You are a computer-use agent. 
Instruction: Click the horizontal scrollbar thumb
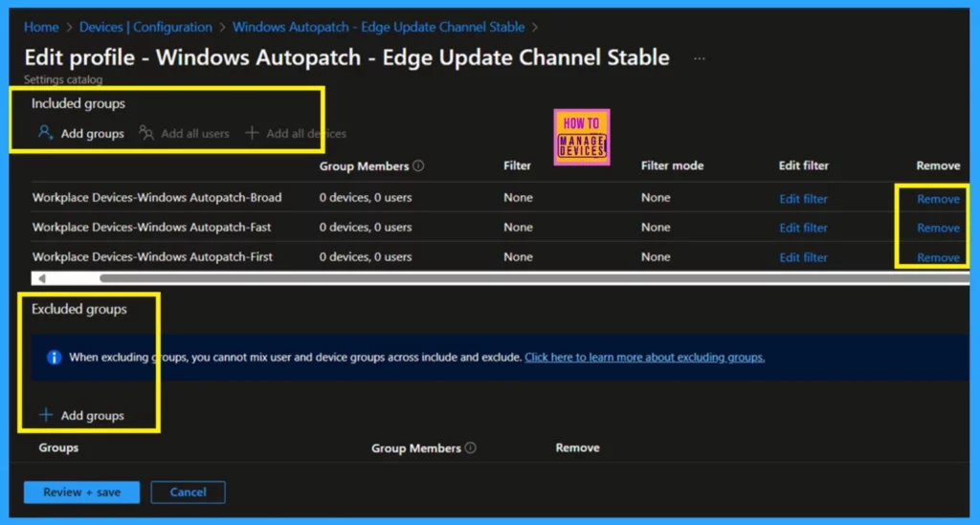click(x=534, y=278)
